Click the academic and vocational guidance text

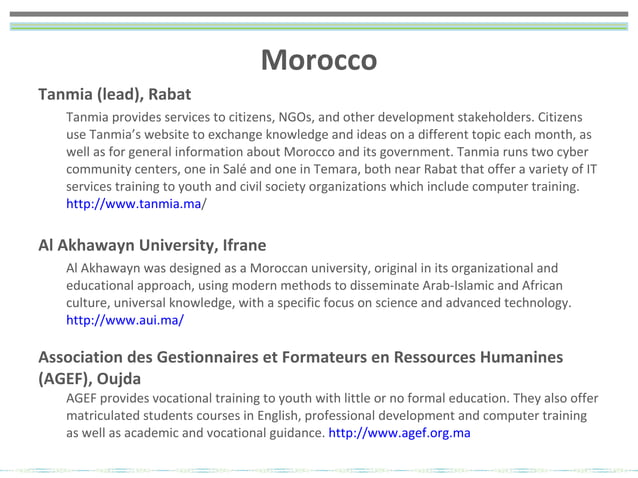tap(195, 432)
